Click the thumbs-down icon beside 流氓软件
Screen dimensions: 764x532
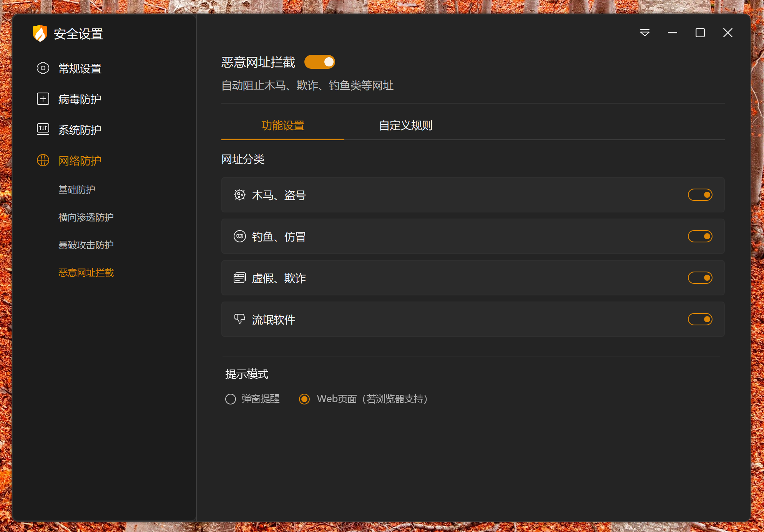coord(239,319)
